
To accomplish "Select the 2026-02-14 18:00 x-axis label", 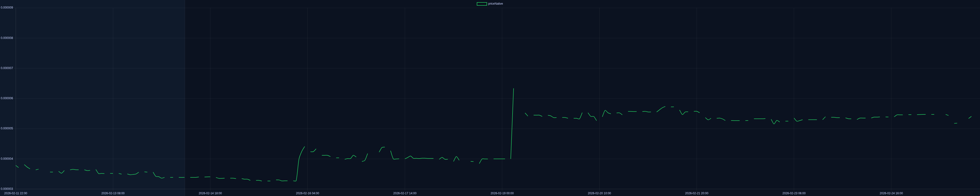I will 210,193.
